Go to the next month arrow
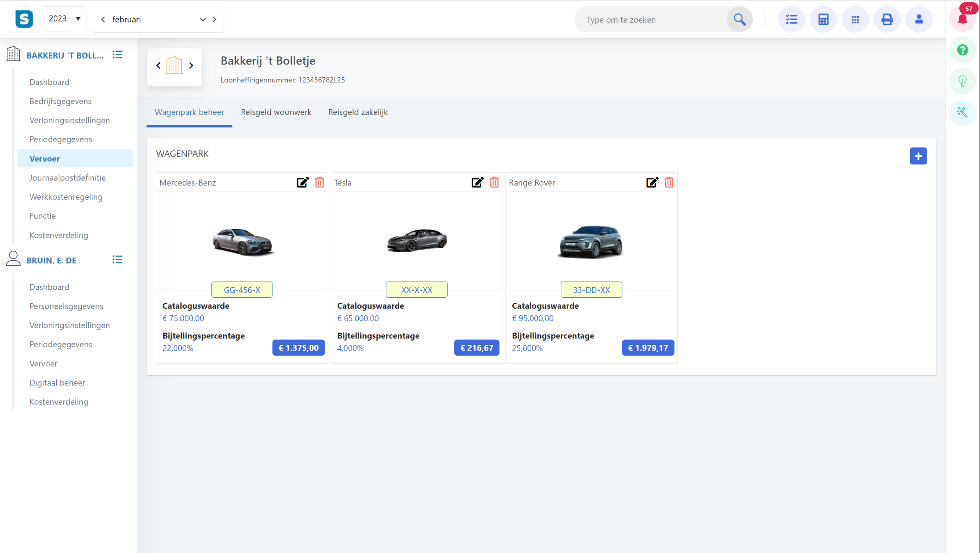980x553 pixels. point(215,19)
